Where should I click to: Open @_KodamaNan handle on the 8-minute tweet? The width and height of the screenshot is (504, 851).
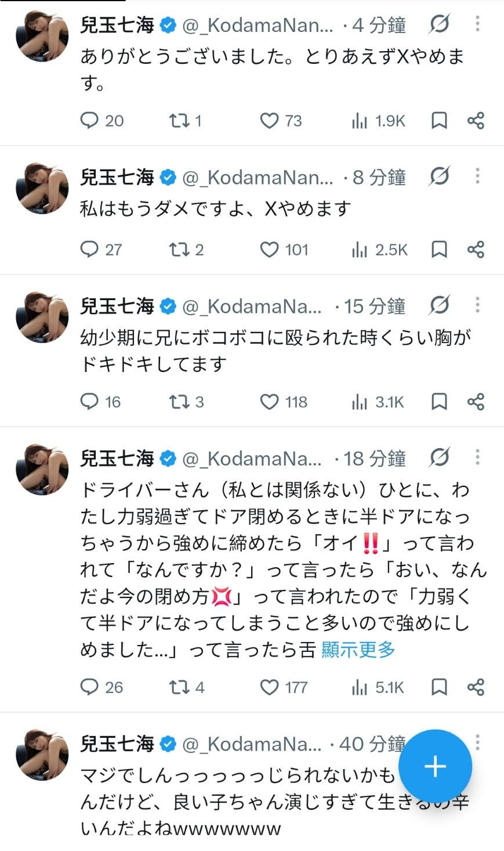[x=258, y=177]
